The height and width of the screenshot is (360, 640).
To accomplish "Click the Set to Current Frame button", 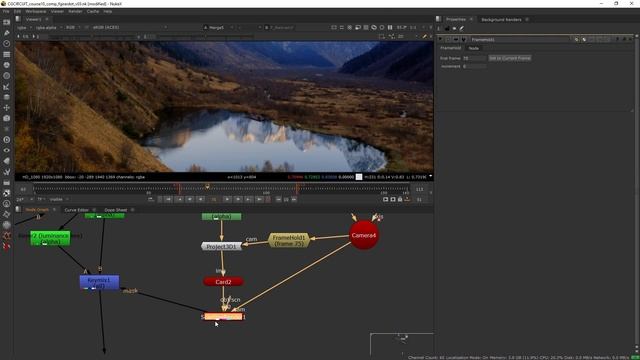I will click(510, 58).
